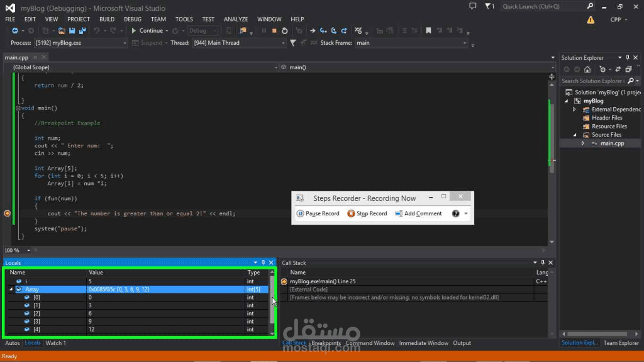The image size is (644, 362).
Task: Switch to the Immediate Window tab
Action: pyautogui.click(x=423, y=343)
